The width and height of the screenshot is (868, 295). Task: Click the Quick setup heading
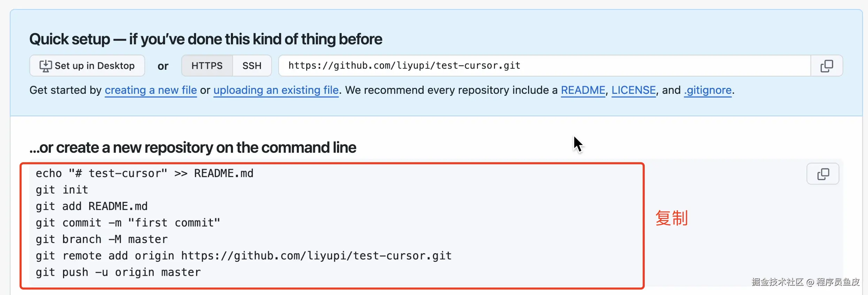pos(206,39)
